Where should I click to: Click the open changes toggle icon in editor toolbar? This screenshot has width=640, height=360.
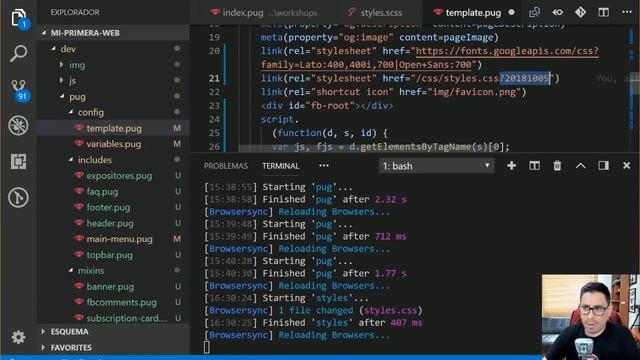(x=558, y=13)
